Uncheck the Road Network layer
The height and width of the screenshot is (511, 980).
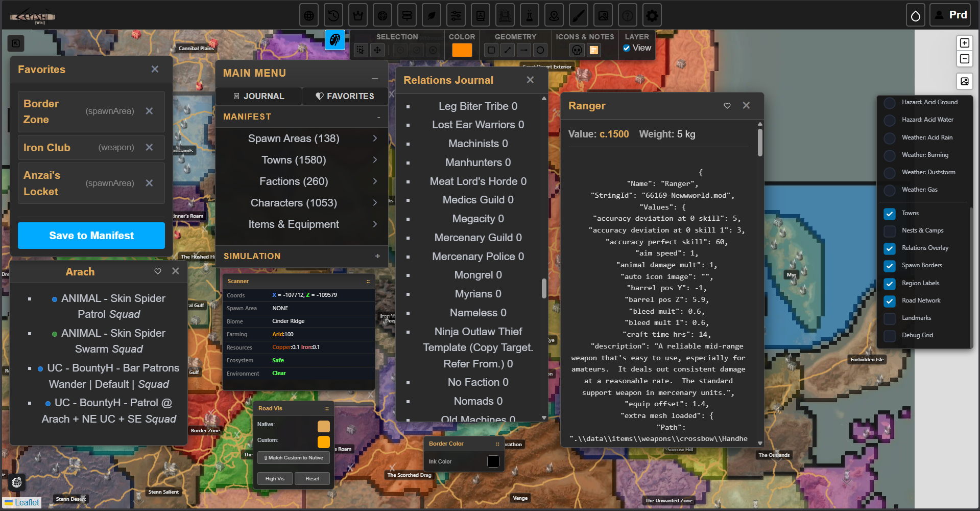pos(890,301)
